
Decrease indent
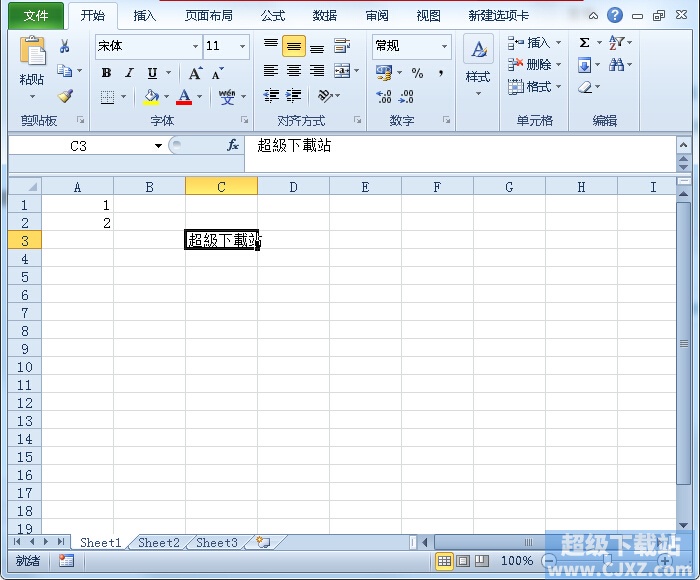271,96
